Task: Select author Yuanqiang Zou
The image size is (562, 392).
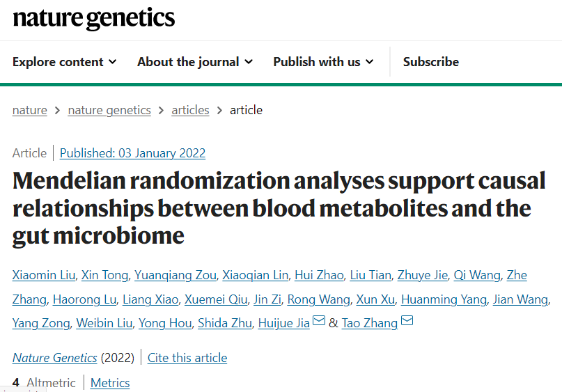Action: 175,275
